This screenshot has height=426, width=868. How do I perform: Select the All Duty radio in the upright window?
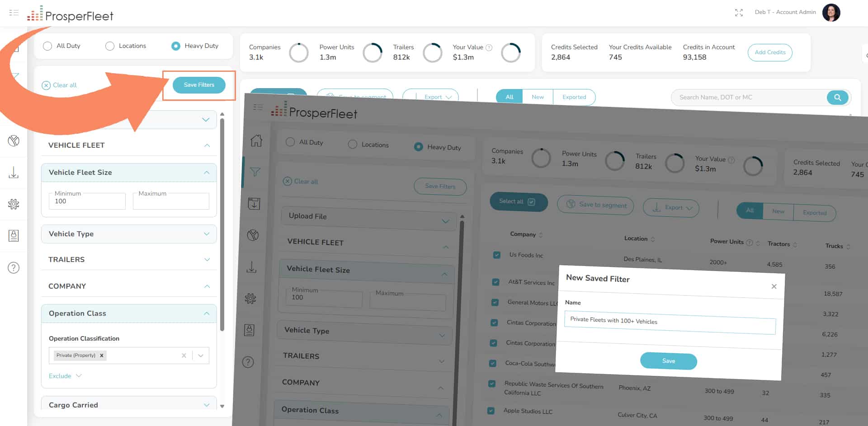point(47,46)
